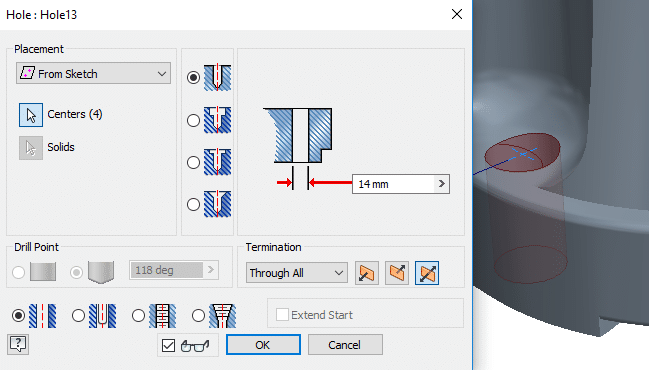Screen dimensions: 649x370
Task: Click the Solids label
Action: click(61, 147)
